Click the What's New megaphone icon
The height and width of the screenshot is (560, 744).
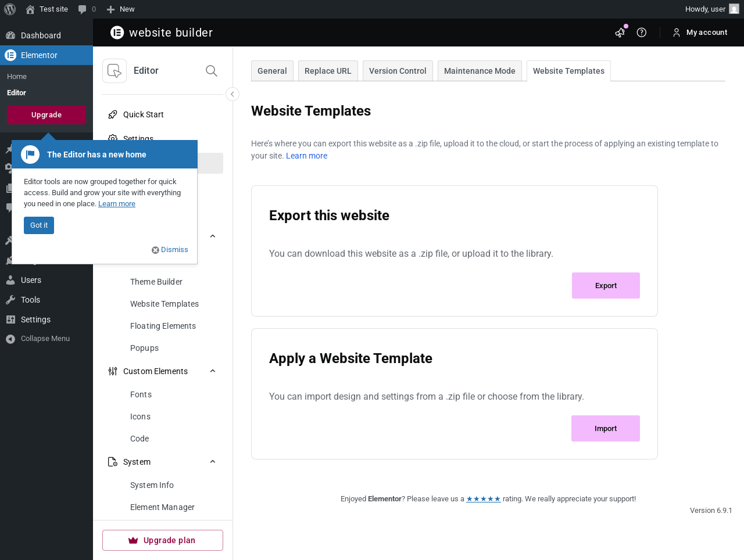pos(620,33)
